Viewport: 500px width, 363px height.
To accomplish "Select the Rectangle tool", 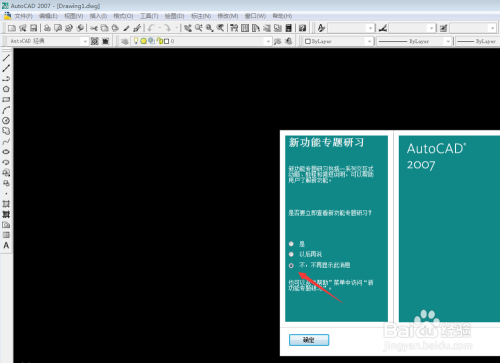I will tap(6, 99).
